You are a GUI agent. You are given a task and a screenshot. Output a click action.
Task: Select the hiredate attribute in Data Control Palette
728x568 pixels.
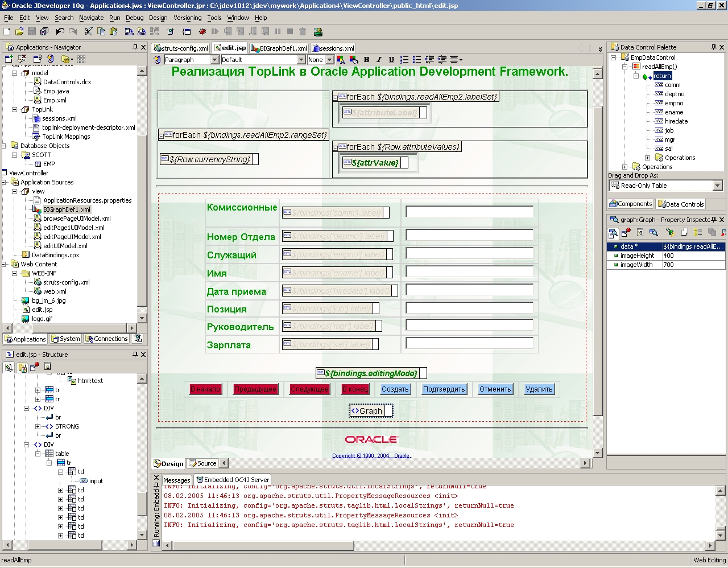[x=676, y=121]
